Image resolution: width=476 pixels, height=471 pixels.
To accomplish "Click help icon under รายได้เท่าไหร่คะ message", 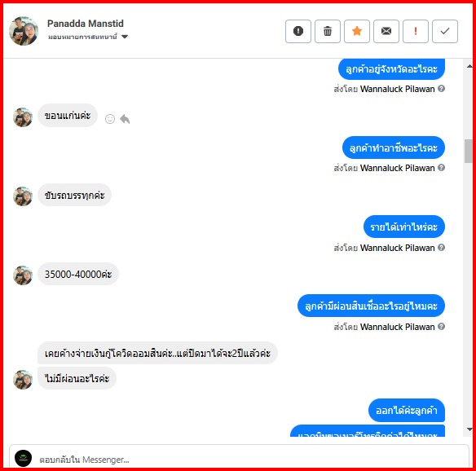I will coord(442,248).
